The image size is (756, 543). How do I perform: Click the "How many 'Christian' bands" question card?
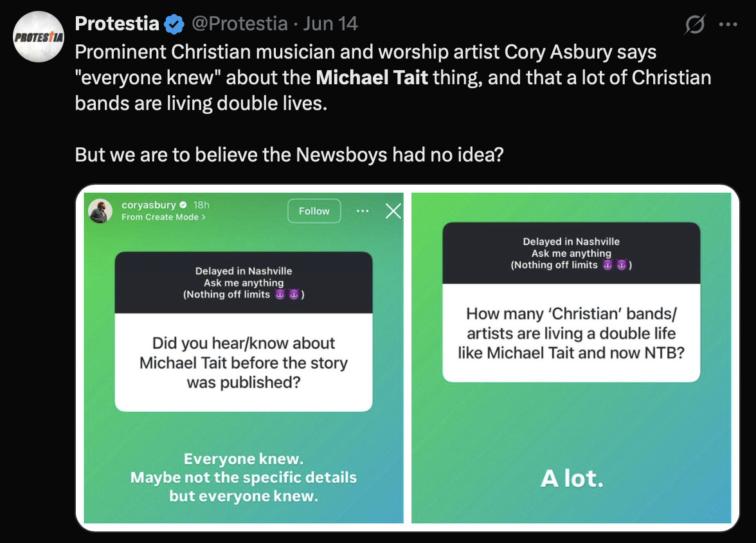(x=571, y=333)
